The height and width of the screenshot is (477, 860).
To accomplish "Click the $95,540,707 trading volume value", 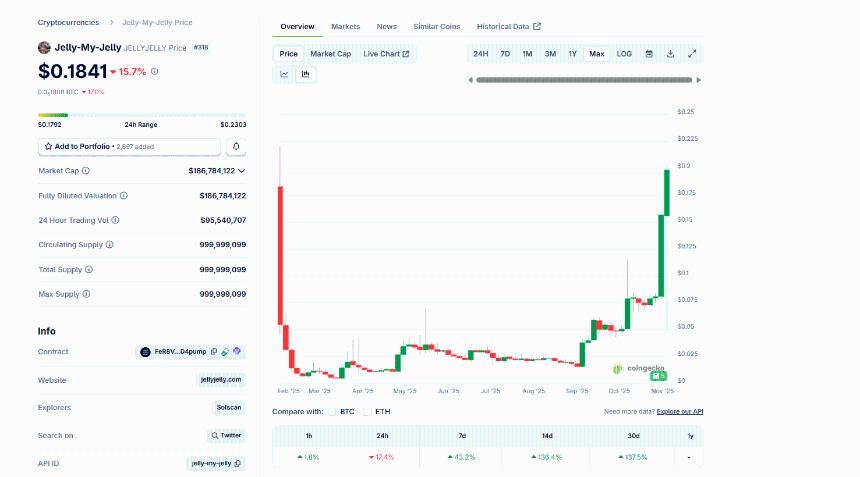I will point(223,220).
